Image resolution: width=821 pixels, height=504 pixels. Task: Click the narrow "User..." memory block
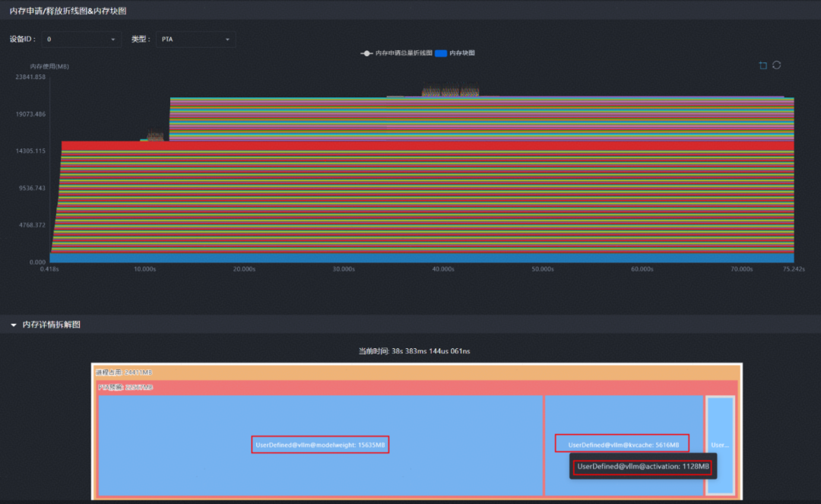pyautogui.click(x=720, y=445)
